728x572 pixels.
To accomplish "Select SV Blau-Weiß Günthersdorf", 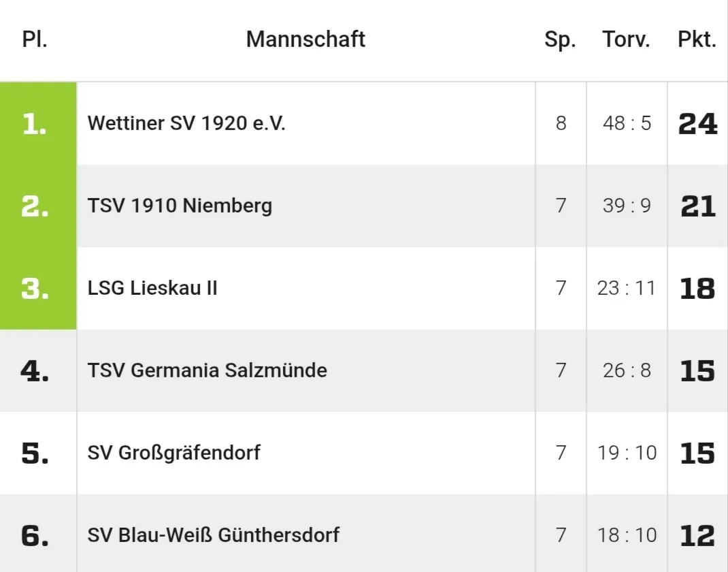I will coord(213,535).
